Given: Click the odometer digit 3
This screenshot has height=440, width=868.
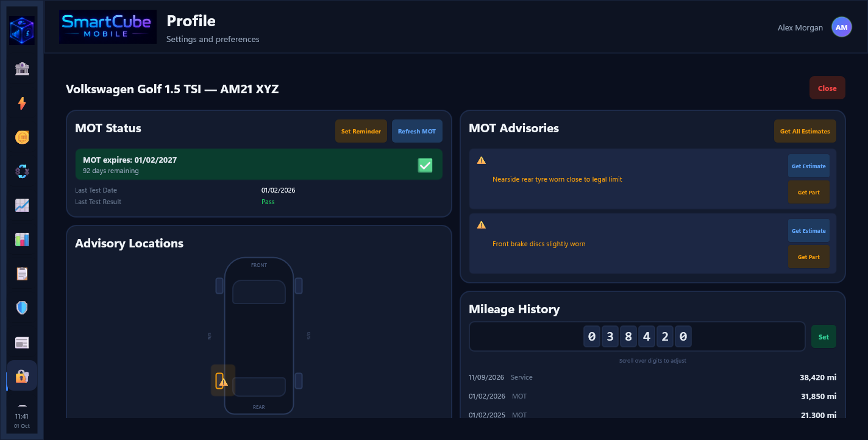Looking at the screenshot, I should pyautogui.click(x=610, y=336).
